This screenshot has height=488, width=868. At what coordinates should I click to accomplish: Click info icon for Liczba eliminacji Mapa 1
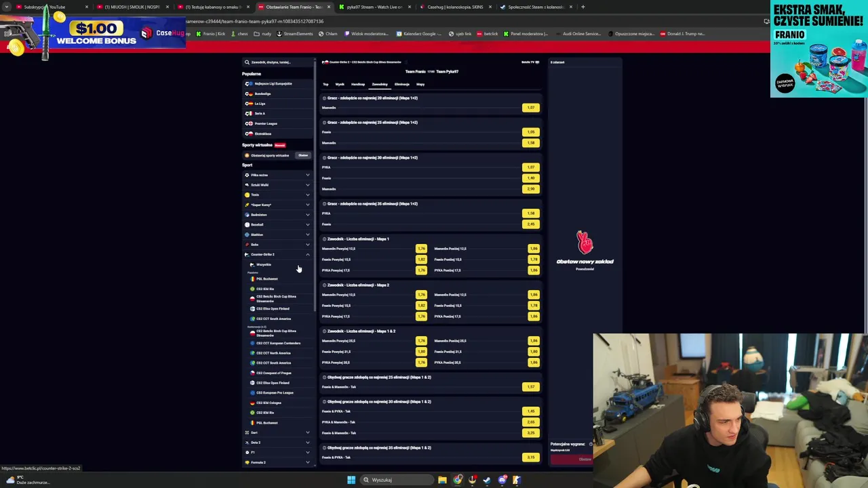point(324,239)
